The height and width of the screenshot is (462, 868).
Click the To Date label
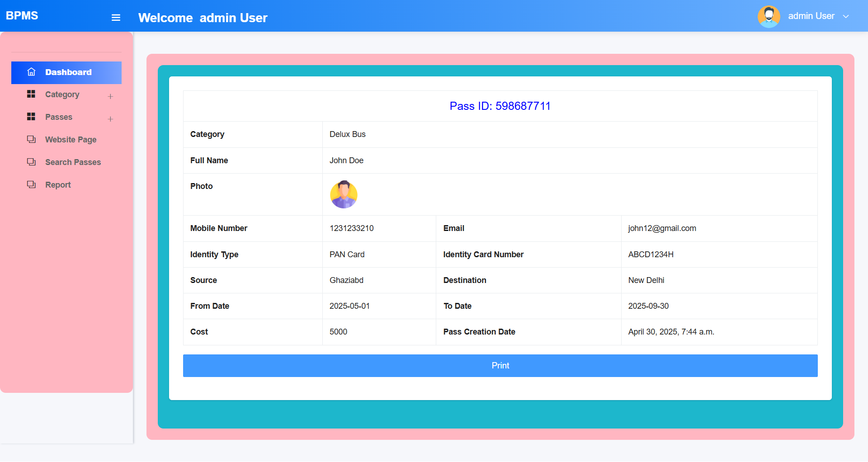click(457, 306)
